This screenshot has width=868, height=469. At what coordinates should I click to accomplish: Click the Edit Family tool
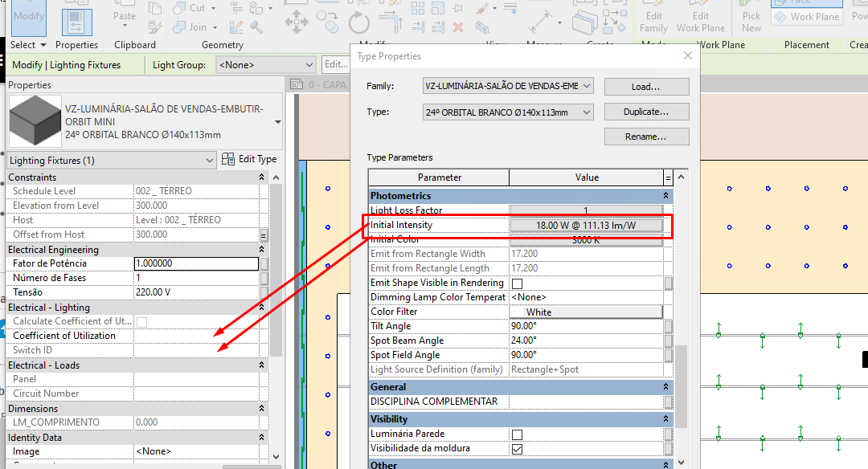(x=653, y=17)
